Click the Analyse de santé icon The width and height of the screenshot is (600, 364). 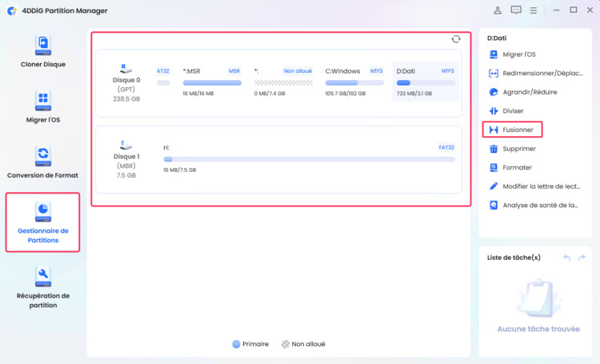pyautogui.click(x=494, y=205)
